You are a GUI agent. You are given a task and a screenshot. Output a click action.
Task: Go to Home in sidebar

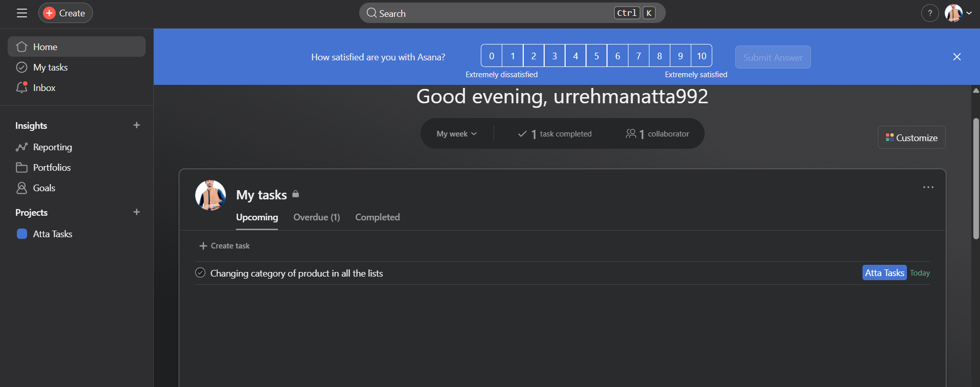coord(77,47)
